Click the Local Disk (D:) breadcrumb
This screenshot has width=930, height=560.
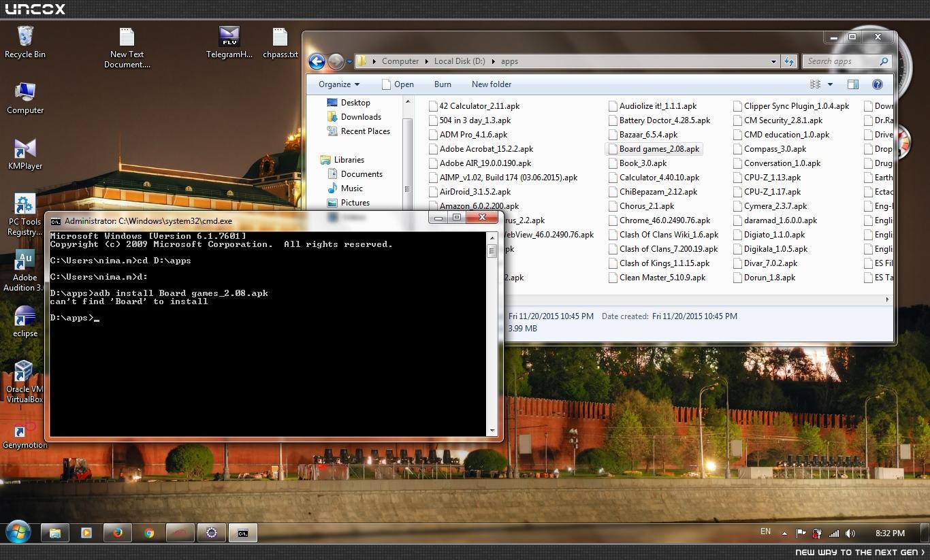(460, 61)
